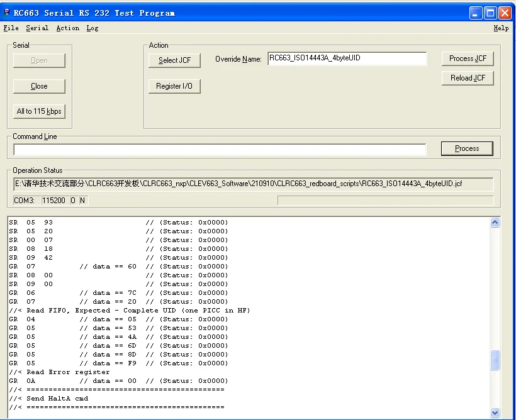Click the log scrollbar up arrow
Viewport: 516px width, 420px height.
(495, 223)
